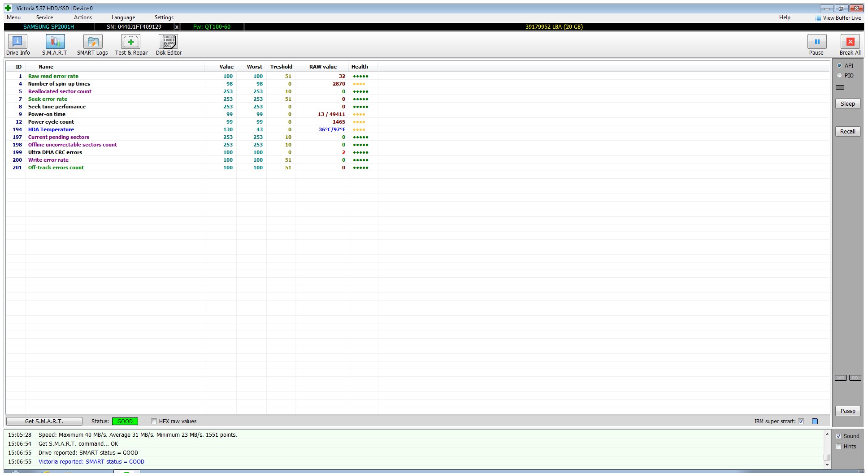Open the Language menu
This screenshot has width=868, height=473.
pyautogui.click(x=123, y=17)
